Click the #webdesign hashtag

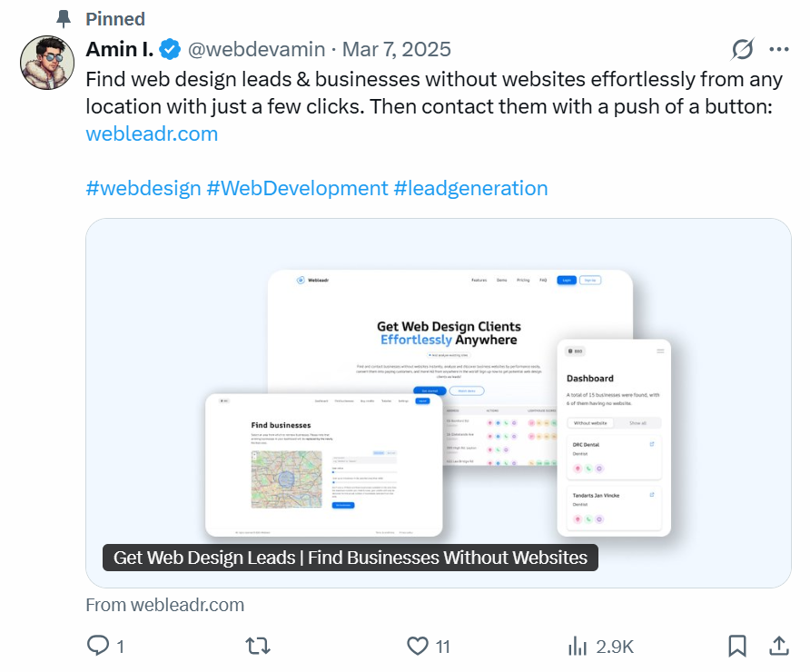pyautogui.click(x=135, y=188)
